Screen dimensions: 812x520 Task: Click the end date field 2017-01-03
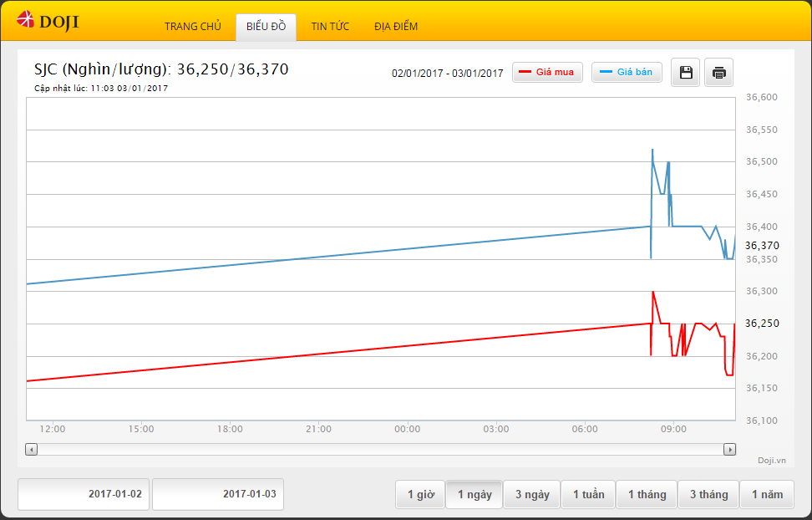tap(218, 494)
